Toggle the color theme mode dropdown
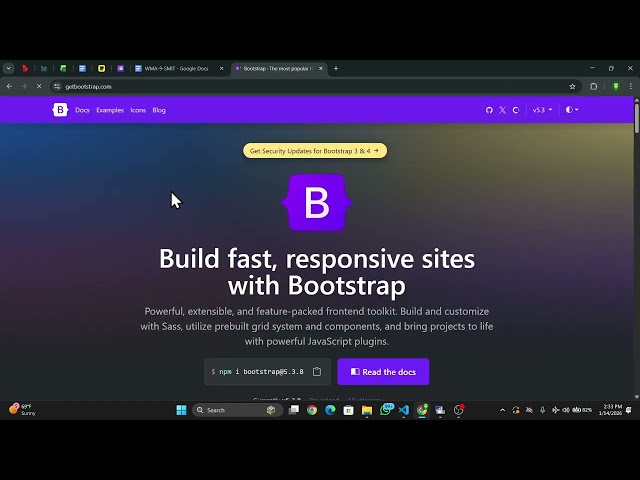640x480 pixels. point(572,110)
